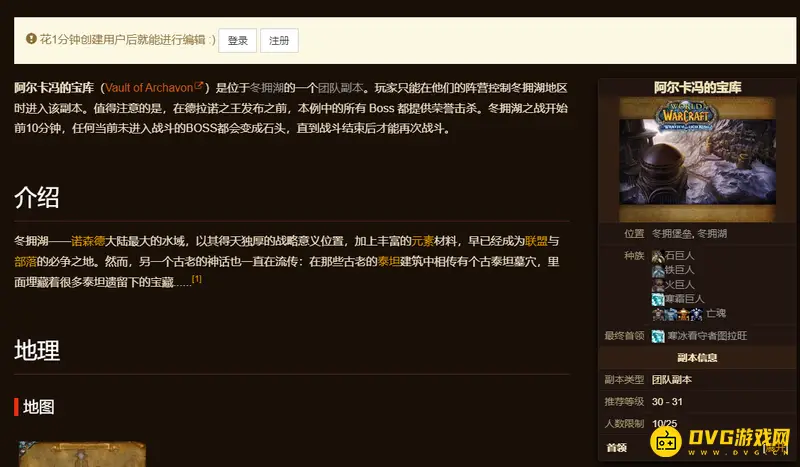Click the first icon in the 亡魂 row
Viewport: 800px width, 467px height.
[658, 314]
